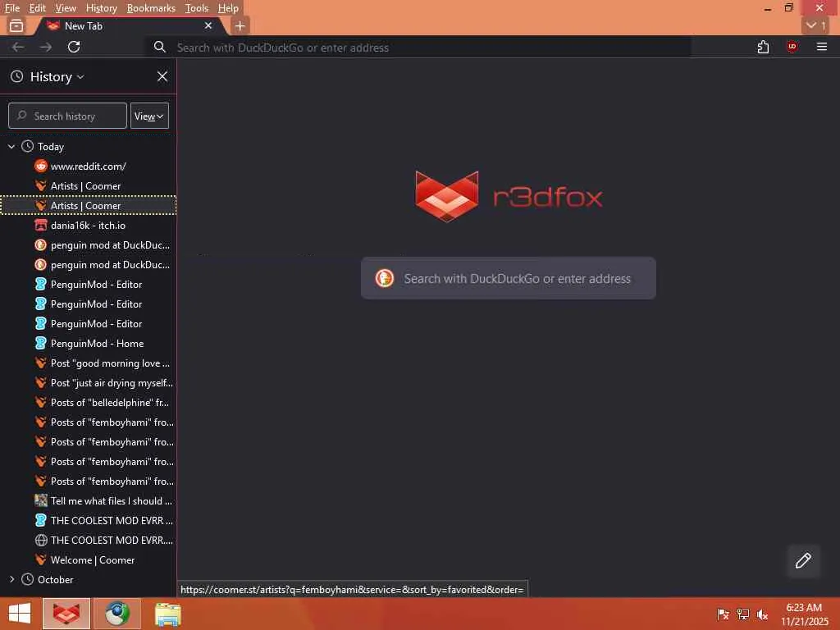Open the globe browser taskbar icon
Screen dimensions: 840x630
coord(116,614)
